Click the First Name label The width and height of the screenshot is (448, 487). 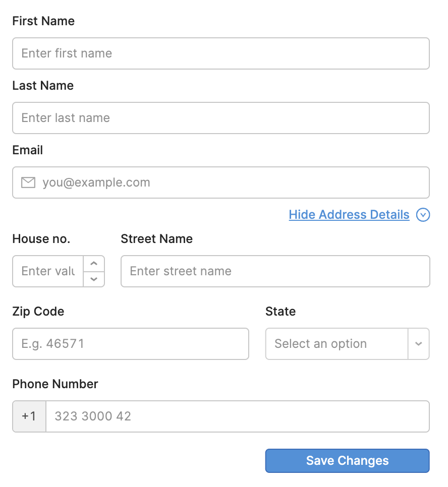43,21
